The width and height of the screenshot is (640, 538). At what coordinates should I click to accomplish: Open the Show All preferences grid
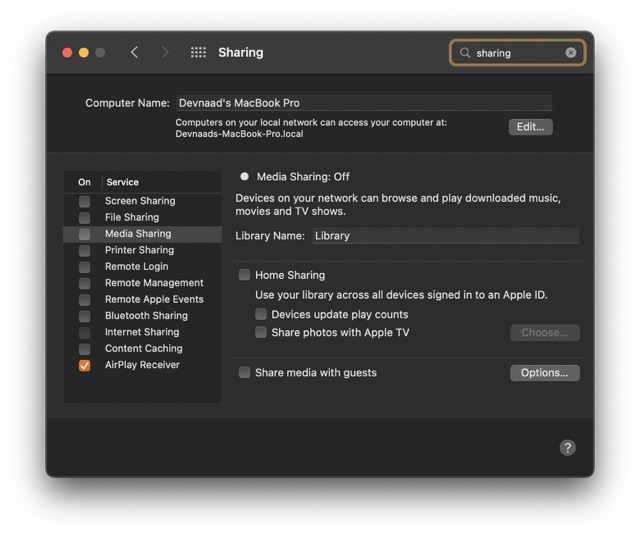[x=198, y=52]
